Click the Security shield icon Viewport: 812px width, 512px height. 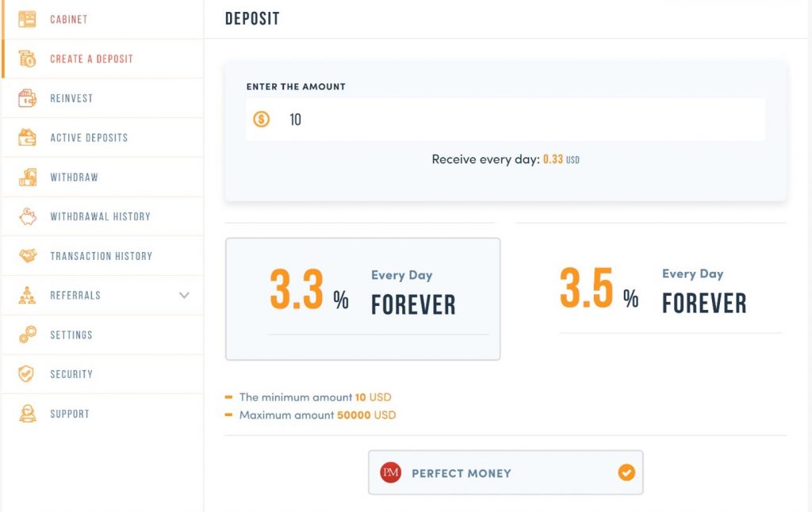tap(26, 374)
